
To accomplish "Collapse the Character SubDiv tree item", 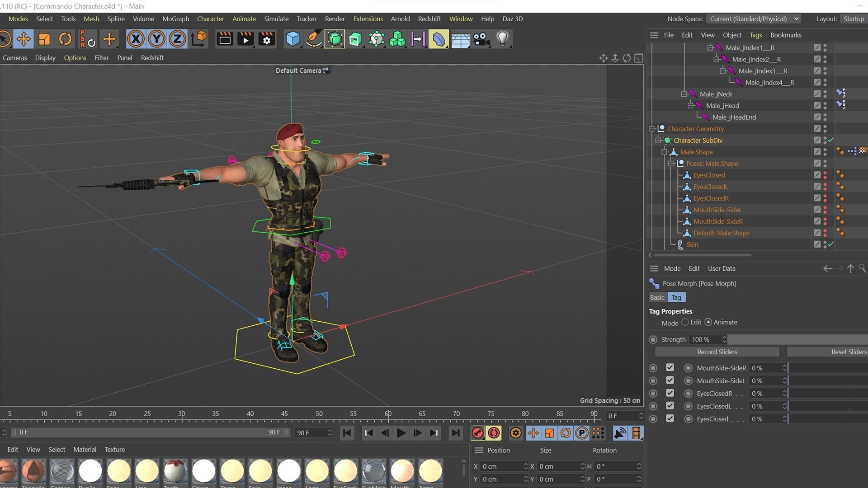I will click(658, 141).
